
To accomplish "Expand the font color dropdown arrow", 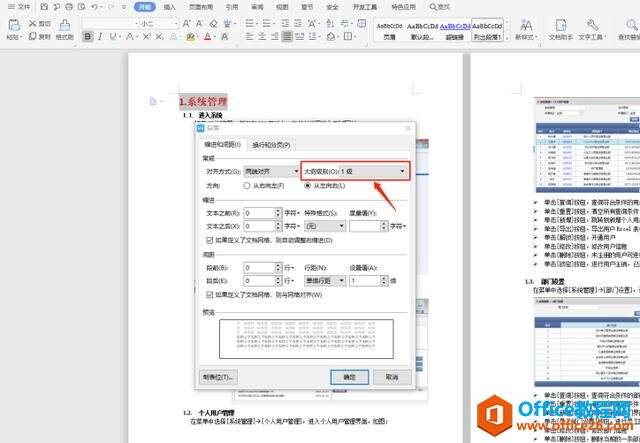I will (x=215, y=37).
